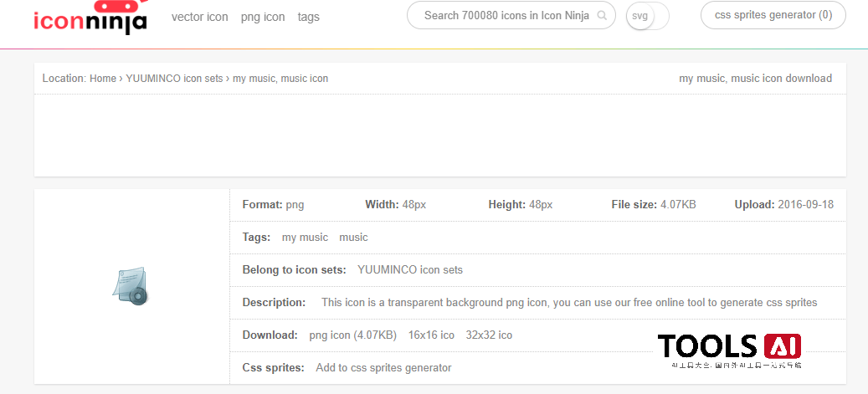Download the 32x32 ico file
The image size is (868, 394).
point(489,335)
